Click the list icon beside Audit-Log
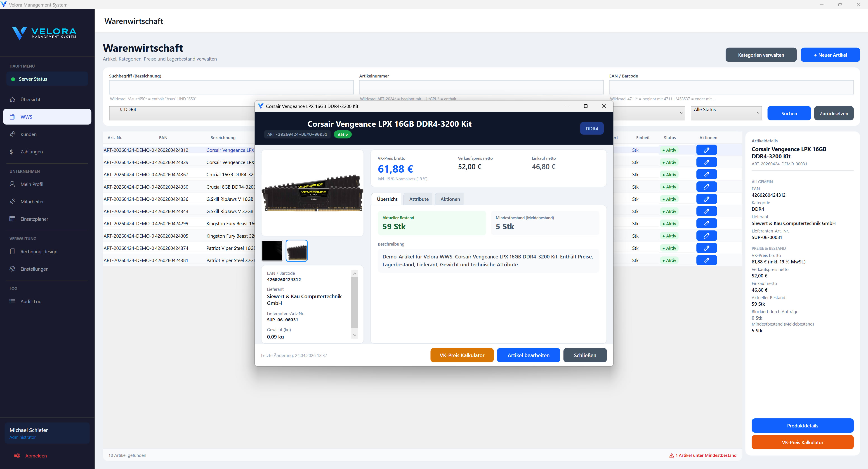 (12, 301)
